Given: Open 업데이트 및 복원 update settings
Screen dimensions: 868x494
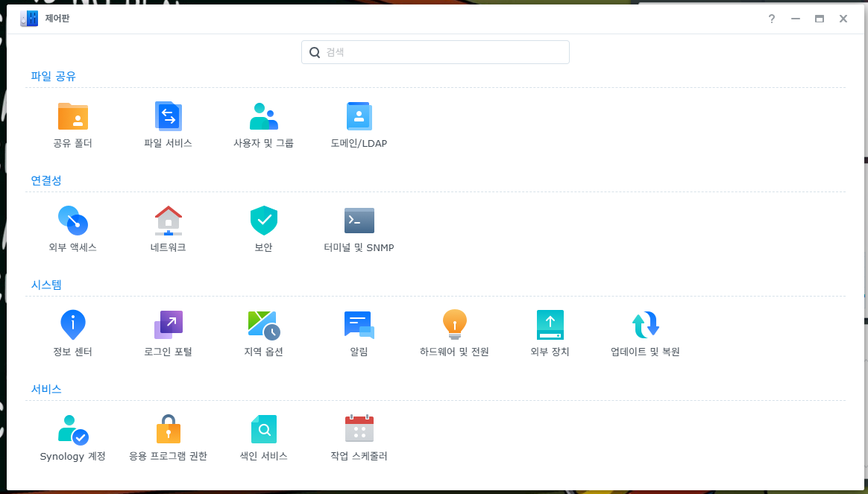Looking at the screenshot, I should click(x=645, y=326).
